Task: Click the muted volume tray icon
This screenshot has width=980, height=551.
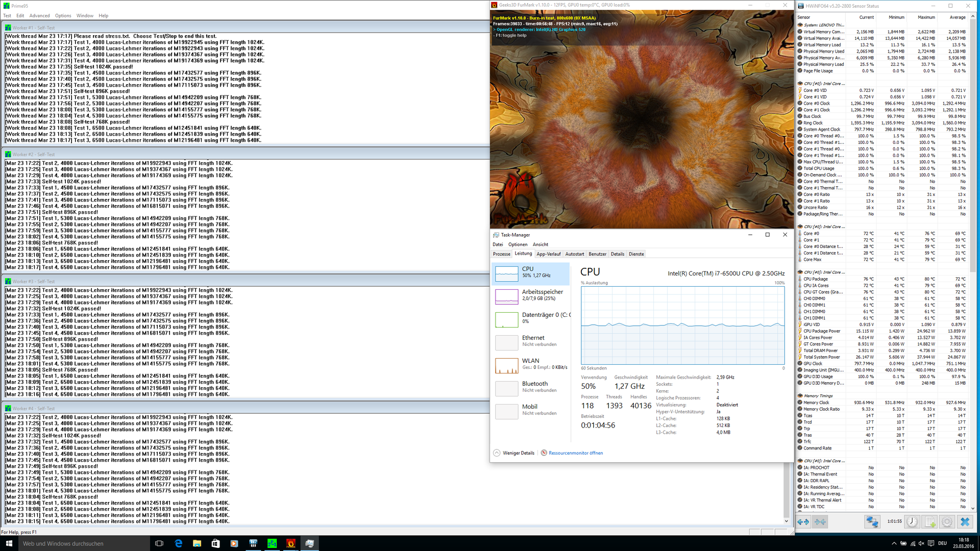Action: 922,543
